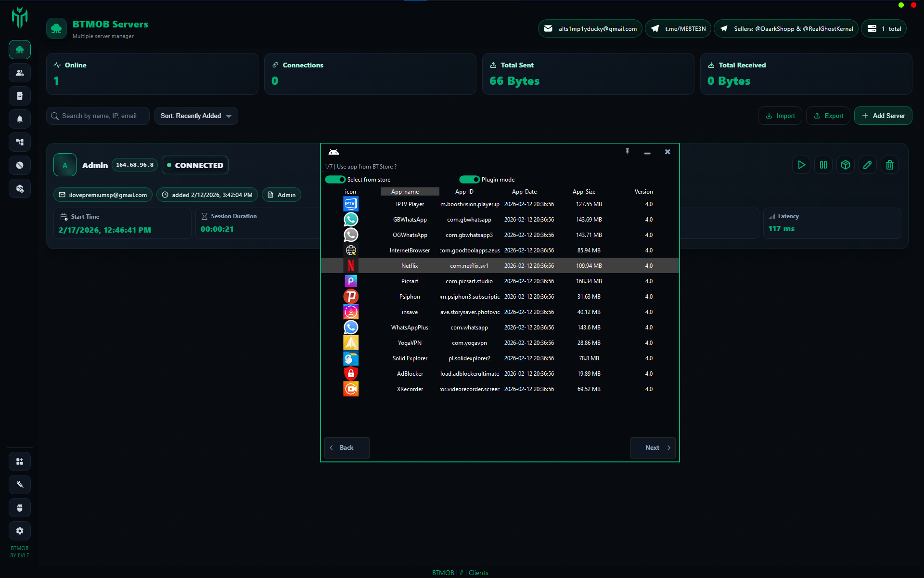Click the search by name, IP, email field
924x578 pixels.
click(x=99, y=116)
